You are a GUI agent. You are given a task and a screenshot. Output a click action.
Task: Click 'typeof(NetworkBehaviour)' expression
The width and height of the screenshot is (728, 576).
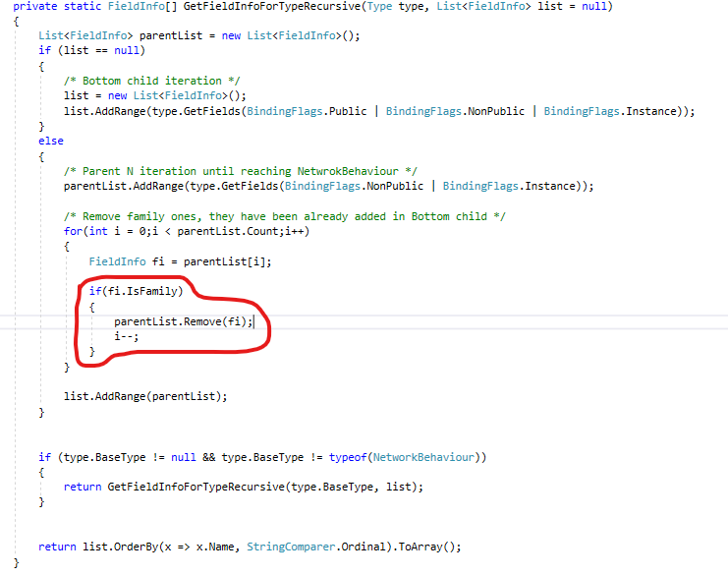point(405,457)
